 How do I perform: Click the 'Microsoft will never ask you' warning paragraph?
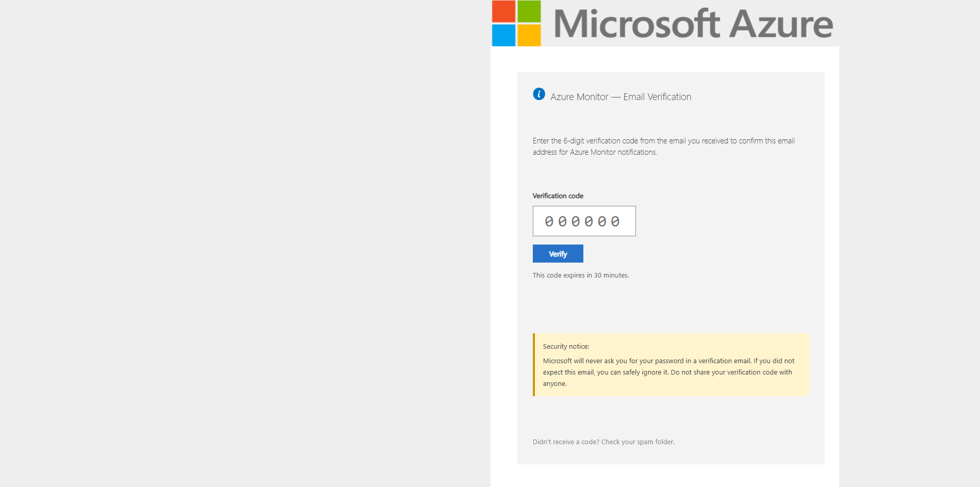[669, 372]
